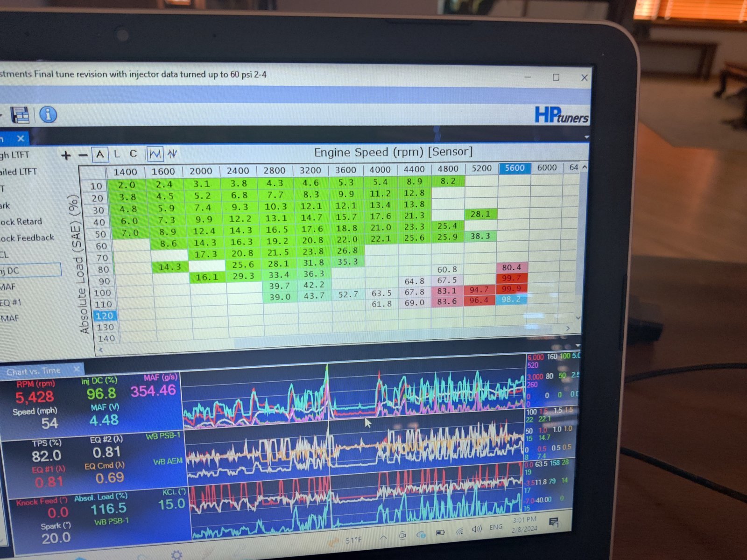Open the chart panel dropdown arrow
The height and width of the screenshot is (560, 747).
578,346
